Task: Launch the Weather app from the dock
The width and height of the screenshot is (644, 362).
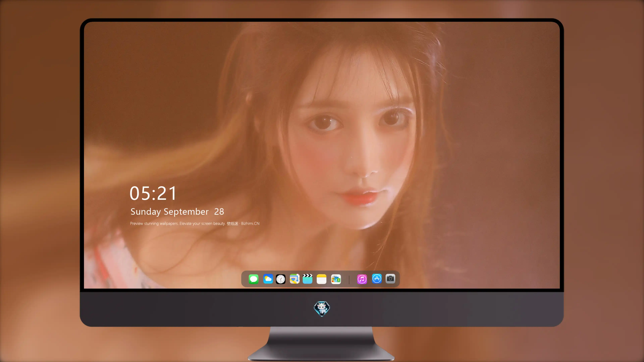Action: 268,279
